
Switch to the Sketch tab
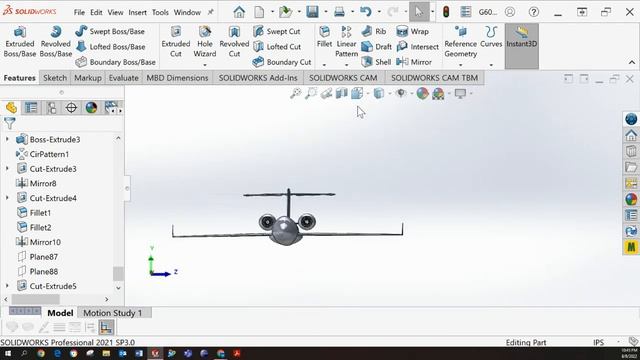click(x=55, y=78)
